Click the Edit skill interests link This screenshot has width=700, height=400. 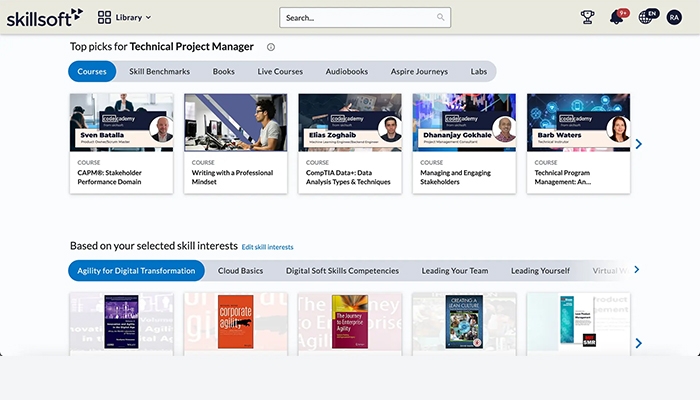[267, 247]
